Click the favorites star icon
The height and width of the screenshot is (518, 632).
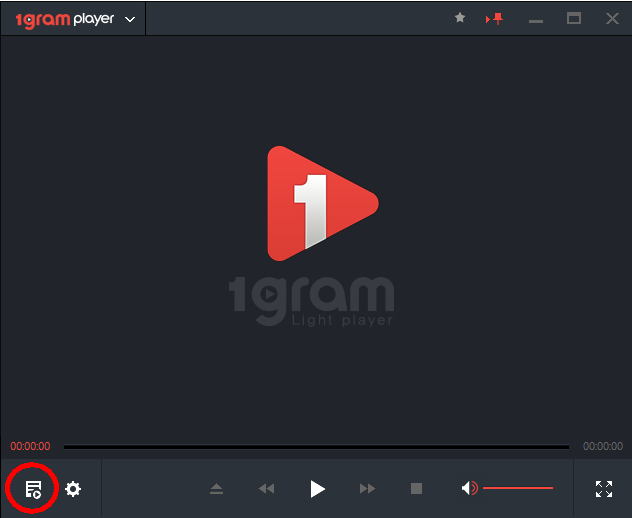coord(460,18)
